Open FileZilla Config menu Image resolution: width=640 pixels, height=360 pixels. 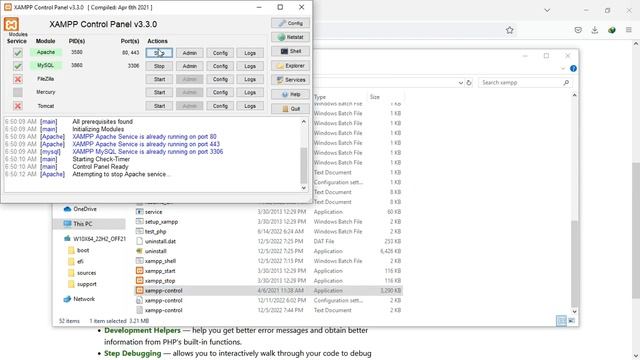click(220, 79)
